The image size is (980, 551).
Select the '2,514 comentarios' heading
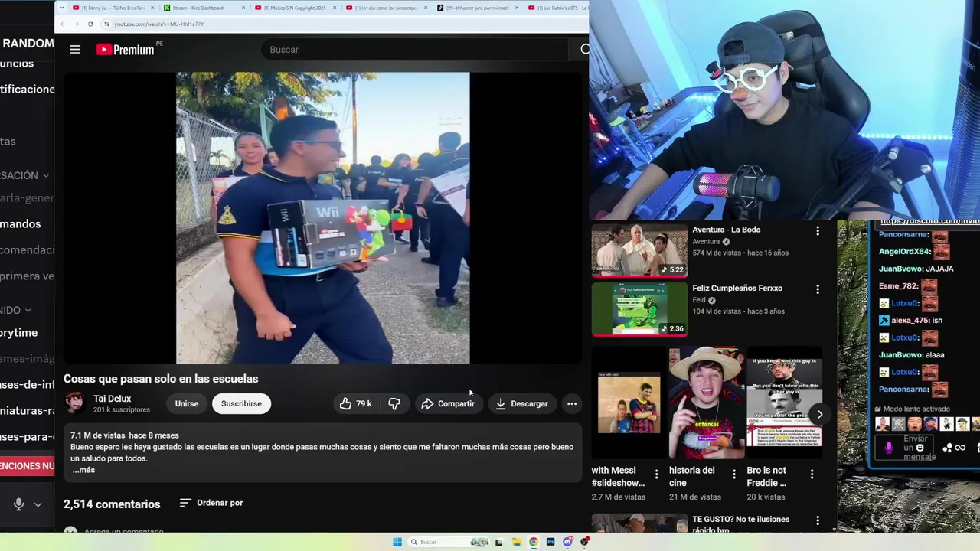[x=112, y=504]
